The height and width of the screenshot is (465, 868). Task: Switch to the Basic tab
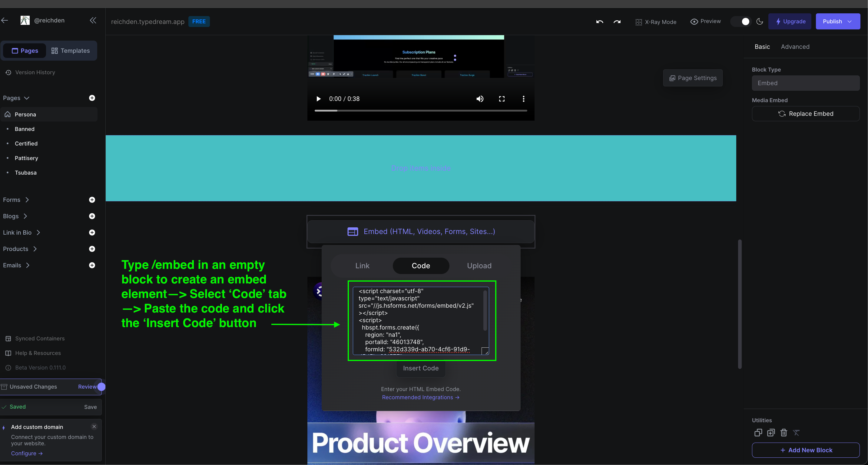[762, 47]
